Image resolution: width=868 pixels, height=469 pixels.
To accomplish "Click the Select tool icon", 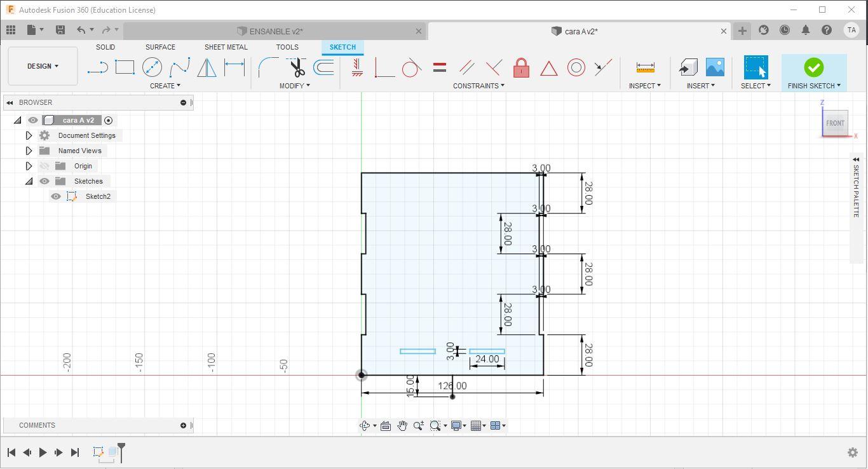I will coord(756,67).
